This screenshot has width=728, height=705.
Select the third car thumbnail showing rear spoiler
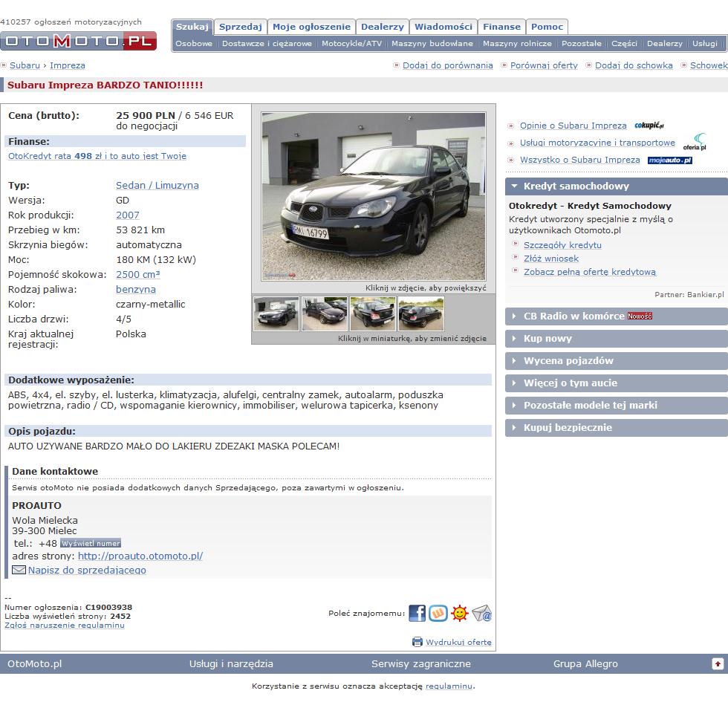pyautogui.click(x=373, y=314)
